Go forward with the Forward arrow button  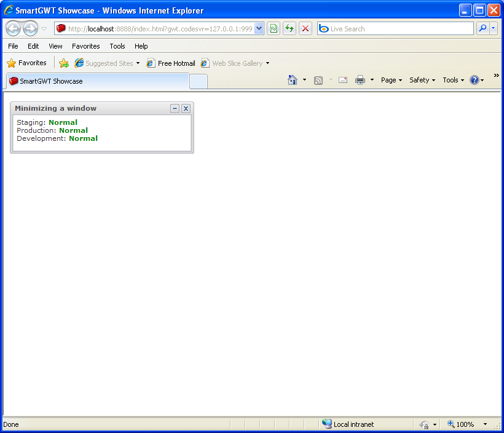[31, 29]
